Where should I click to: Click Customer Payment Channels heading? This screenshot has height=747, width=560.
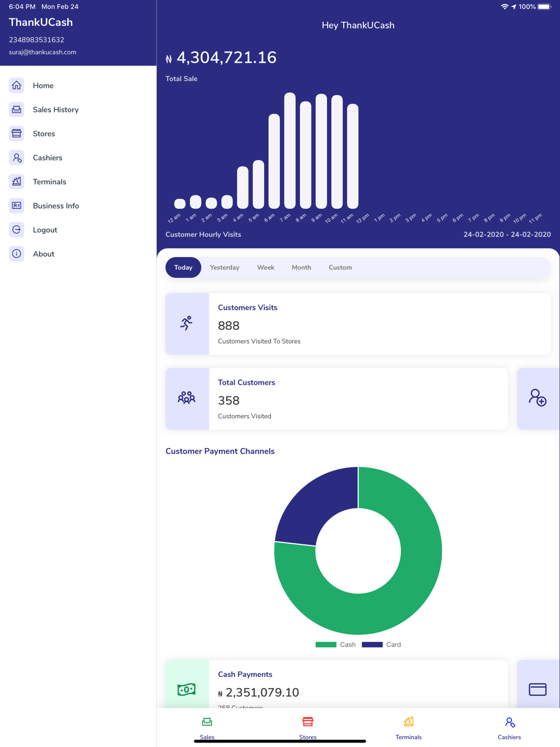tap(220, 451)
